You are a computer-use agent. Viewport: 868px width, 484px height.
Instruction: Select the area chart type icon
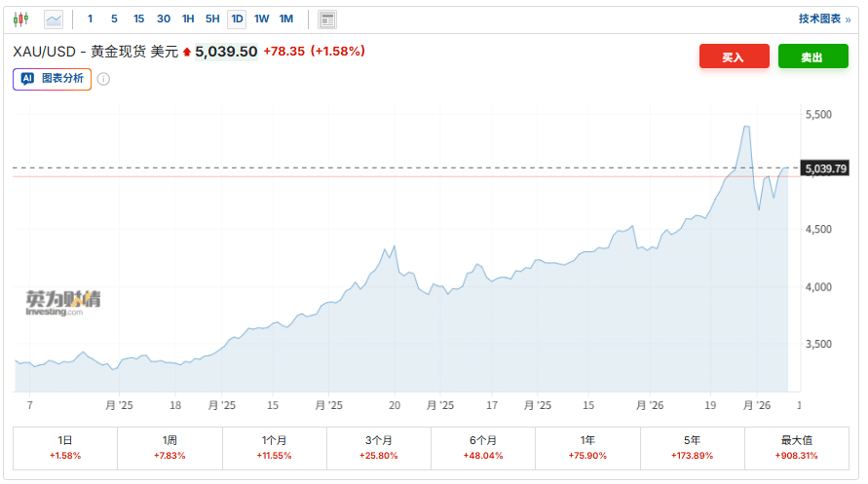pos(54,19)
